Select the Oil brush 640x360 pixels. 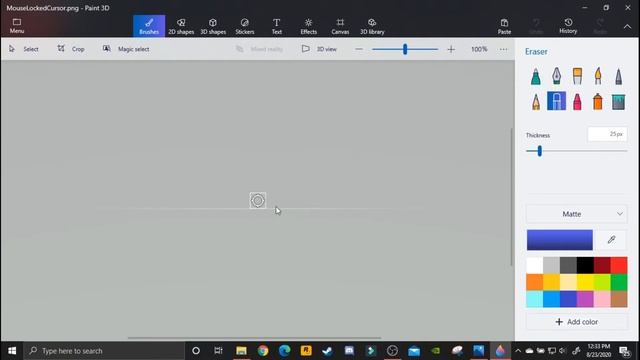577,76
